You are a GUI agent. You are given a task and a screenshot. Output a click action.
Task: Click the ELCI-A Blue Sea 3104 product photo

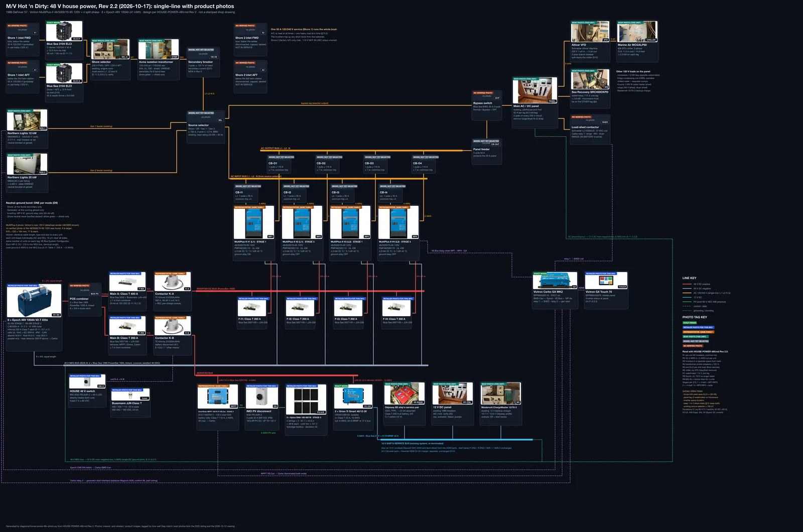pos(64,73)
